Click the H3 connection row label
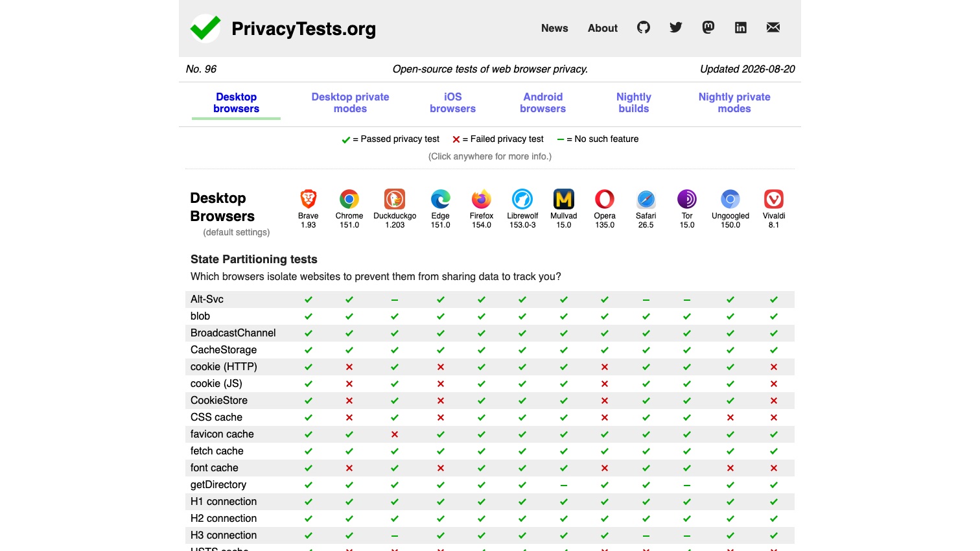The image size is (980, 551). click(x=224, y=535)
